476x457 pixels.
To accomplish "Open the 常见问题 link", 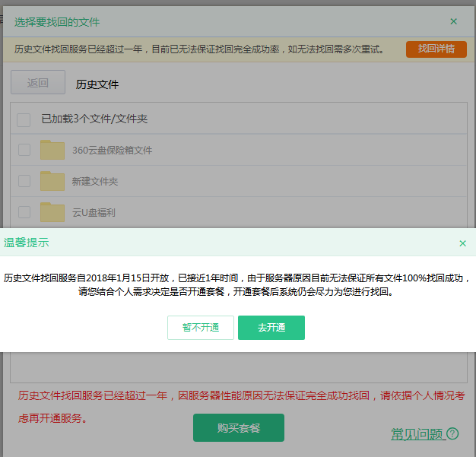I will pyautogui.click(x=417, y=434).
